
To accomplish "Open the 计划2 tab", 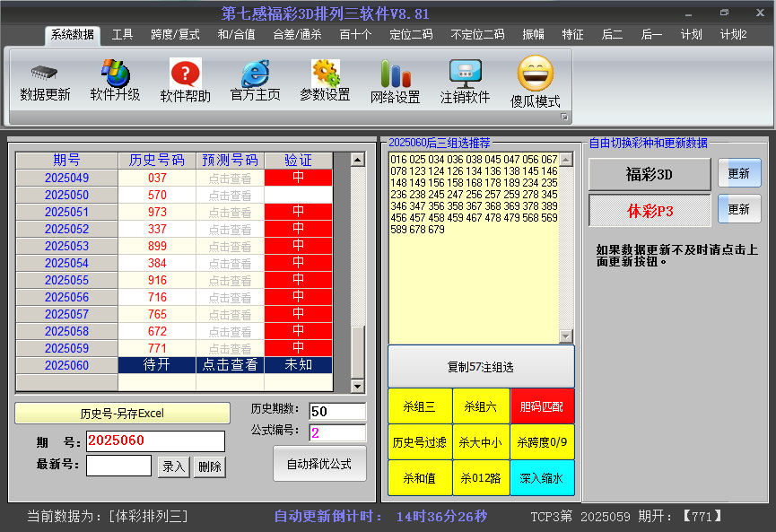I will coord(733,35).
